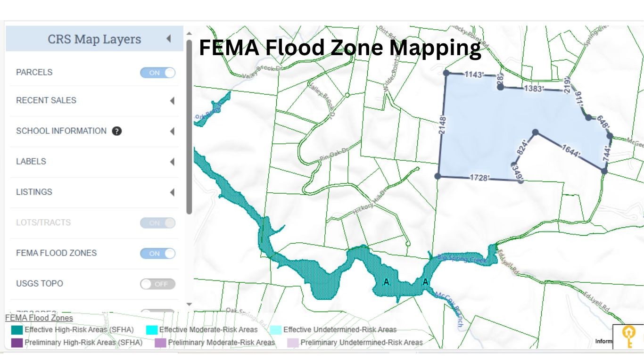Click the School Information help question mark icon
The width and height of the screenshot is (644, 362).
(x=117, y=131)
